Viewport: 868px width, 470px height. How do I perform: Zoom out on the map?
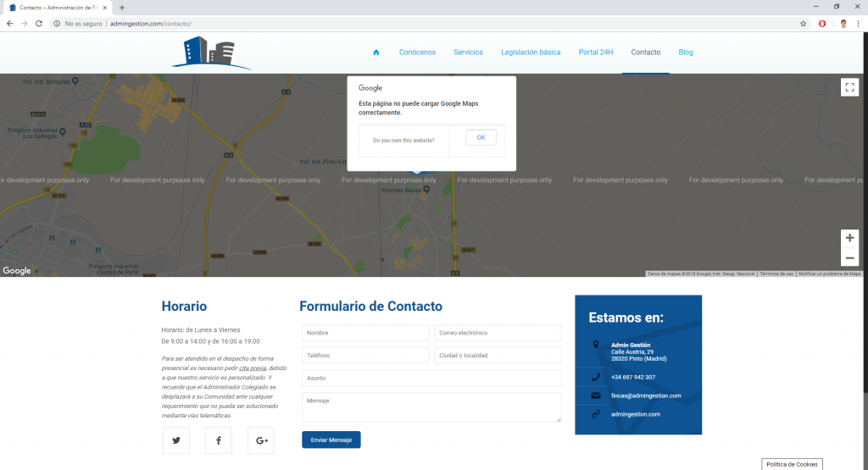point(849,257)
